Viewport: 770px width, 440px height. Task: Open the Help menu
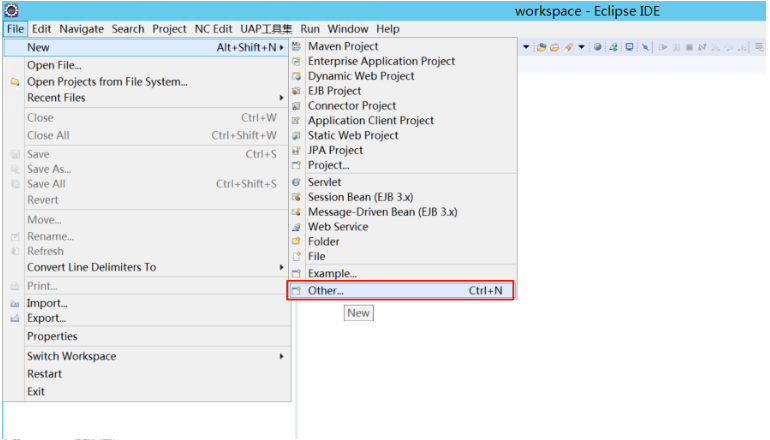[388, 29]
